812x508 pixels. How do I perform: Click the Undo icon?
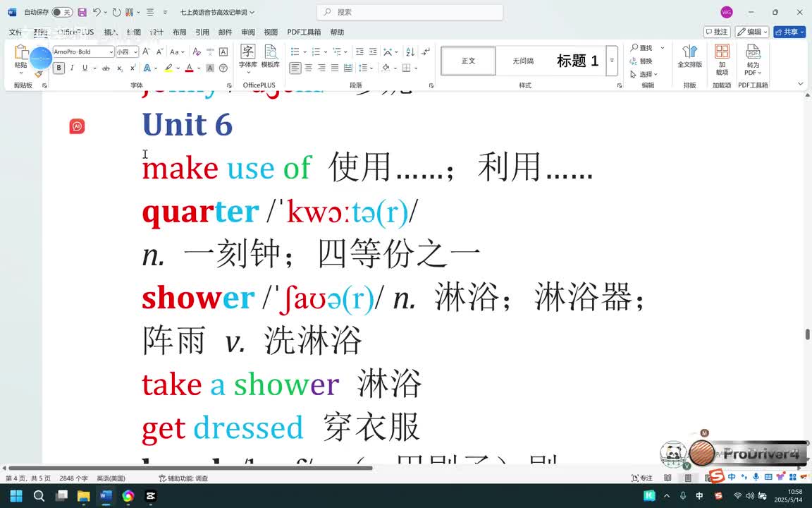97,12
